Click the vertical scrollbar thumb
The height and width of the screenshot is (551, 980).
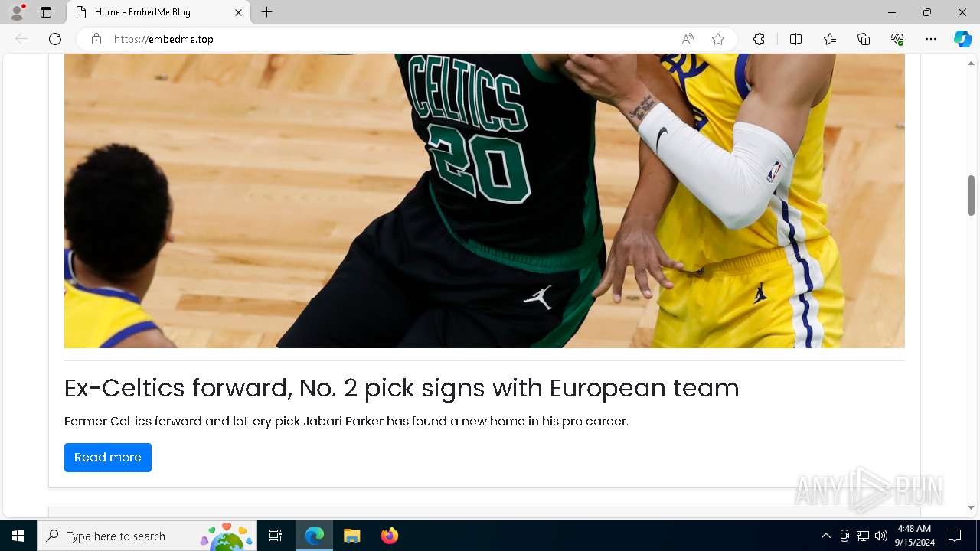(971, 195)
